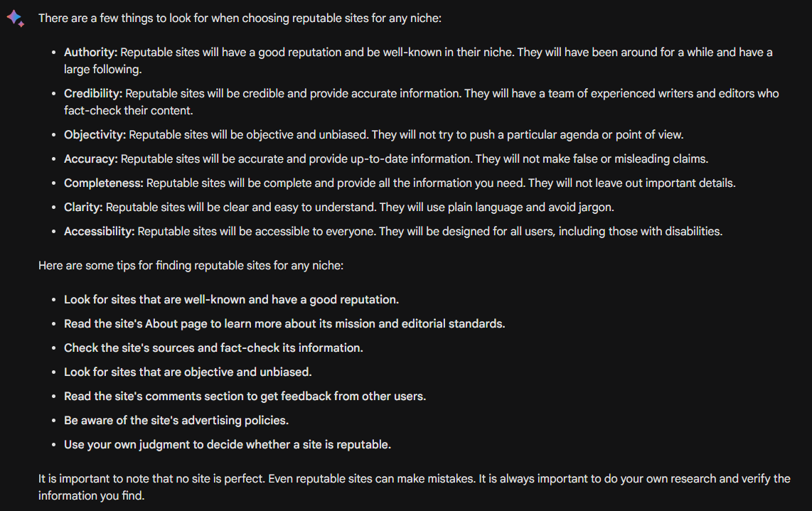
Task: Click the bold "Objectivity:" label
Action: [95, 135]
